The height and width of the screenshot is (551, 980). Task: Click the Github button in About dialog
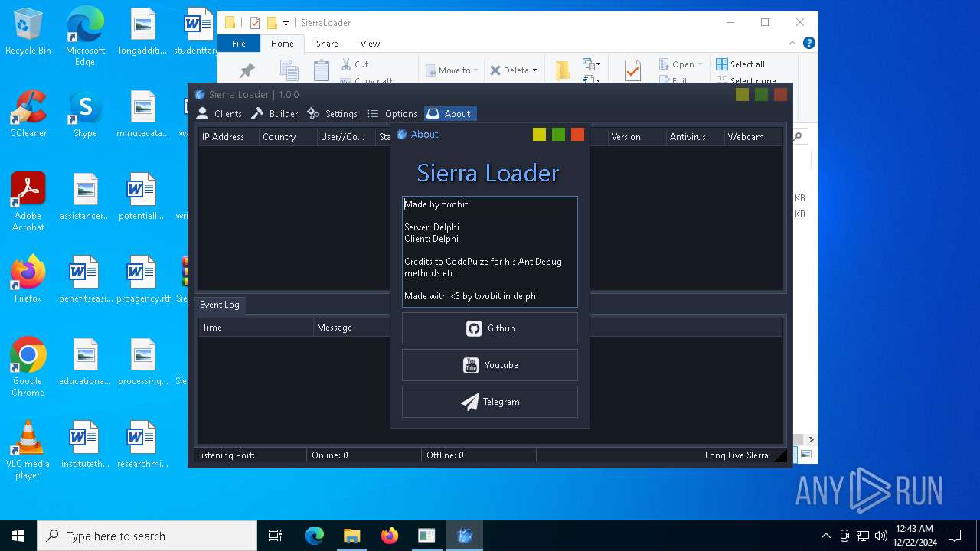tap(490, 328)
